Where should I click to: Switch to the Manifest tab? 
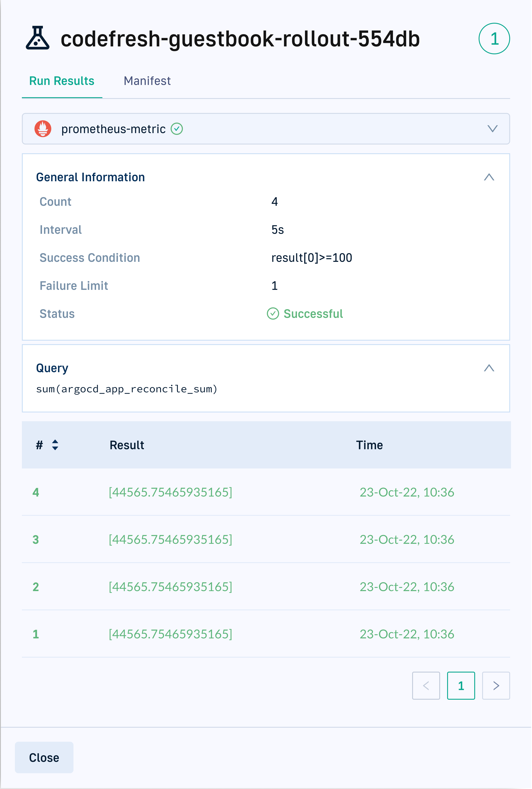(147, 81)
